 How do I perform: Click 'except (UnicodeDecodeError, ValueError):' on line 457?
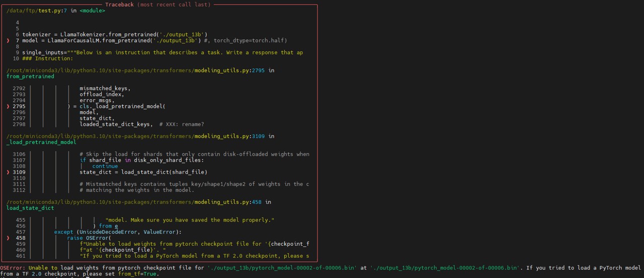118,232
